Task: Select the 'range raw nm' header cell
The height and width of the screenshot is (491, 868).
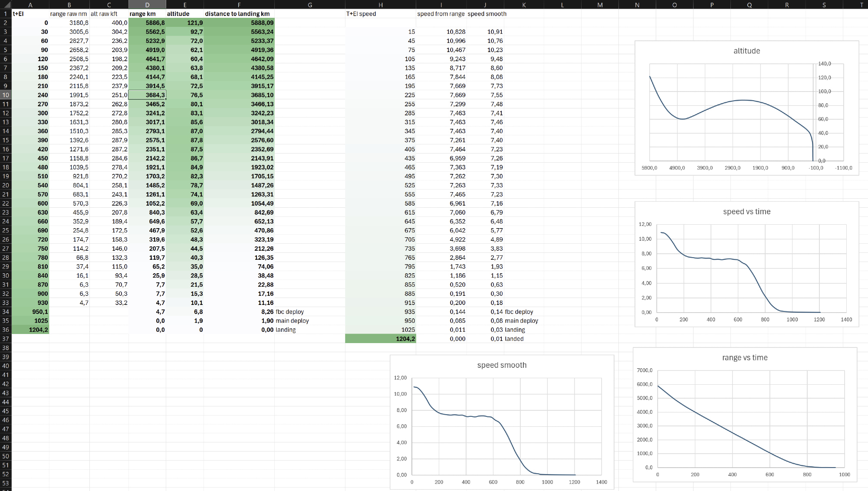Action: (x=69, y=14)
